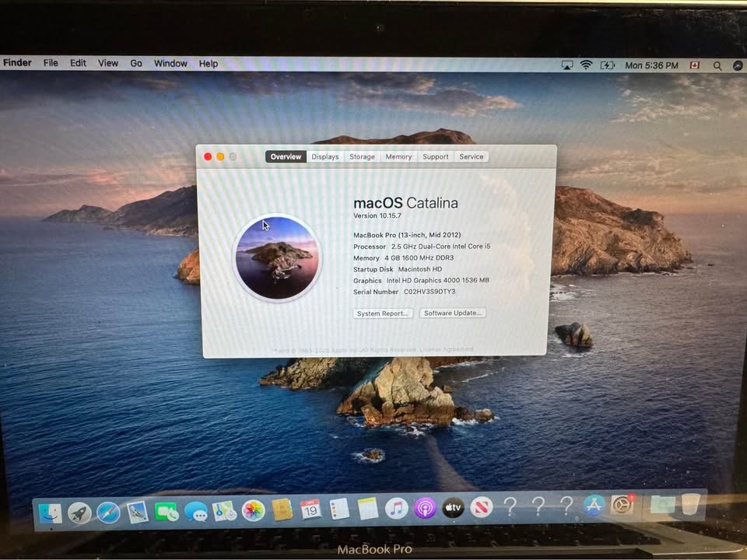Open the Edit menu
The image size is (747, 560).
78,63
